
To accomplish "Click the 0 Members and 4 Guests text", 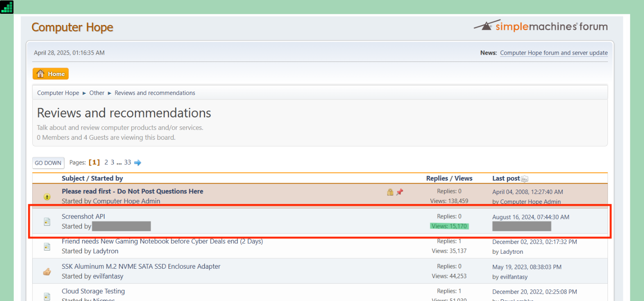I will pos(106,138).
